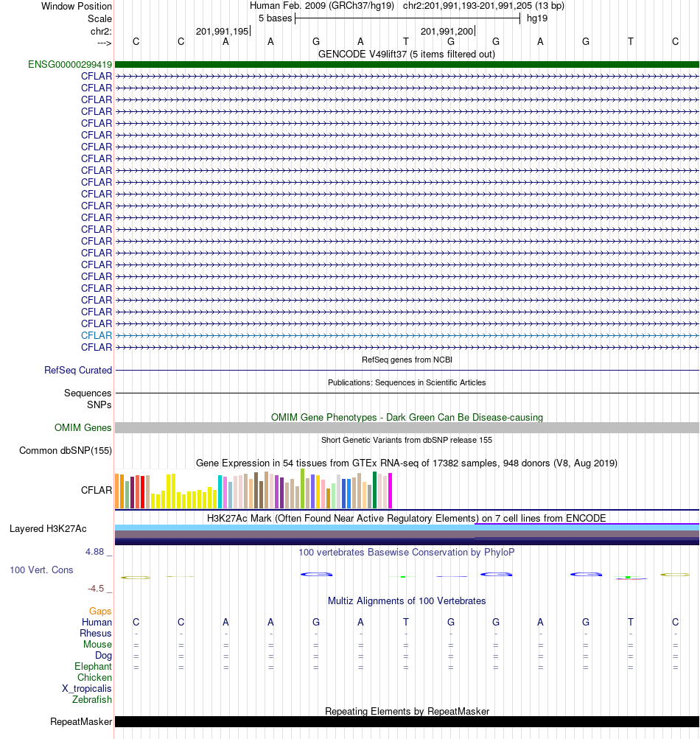Viewport: 700px width, 739px height.
Task: Click the SNPs track label
Action: pyautogui.click(x=99, y=404)
